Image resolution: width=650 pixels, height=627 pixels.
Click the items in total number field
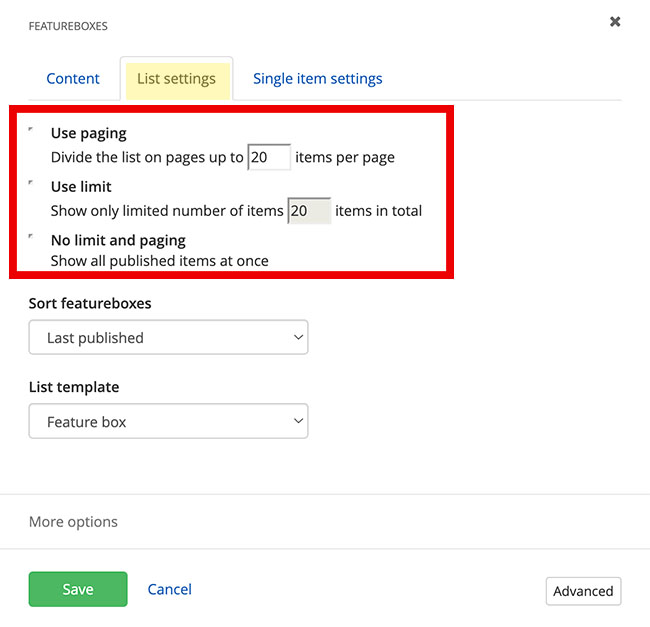[x=309, y=211]
